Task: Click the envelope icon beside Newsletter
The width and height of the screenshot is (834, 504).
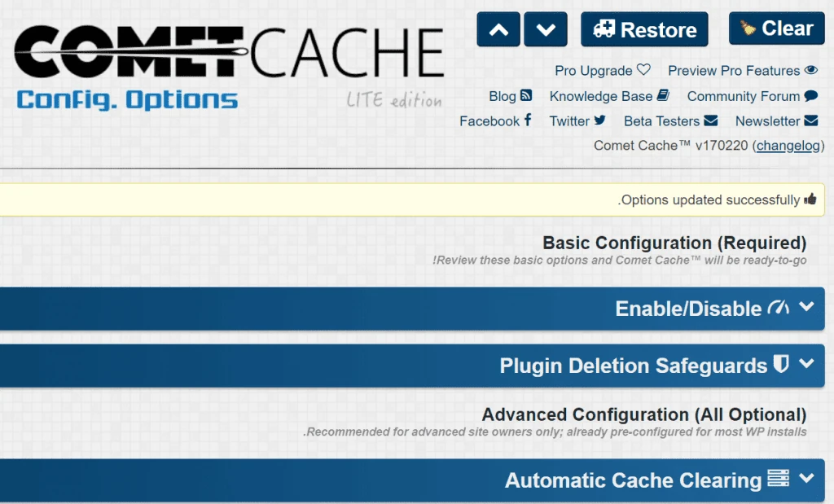Action: 811,121
